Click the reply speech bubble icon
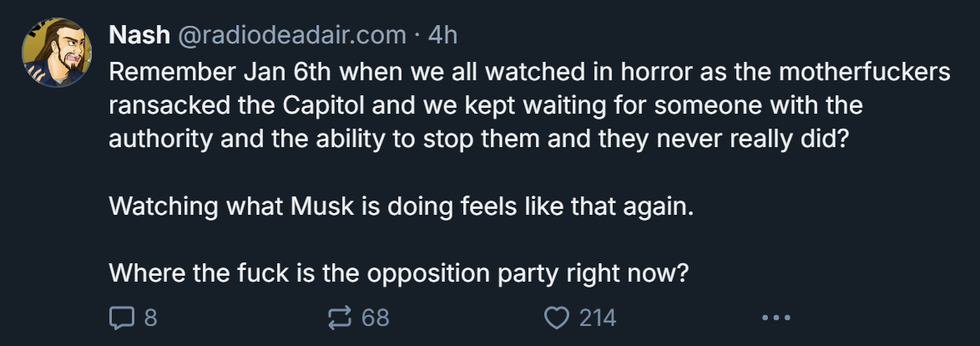This screenshot has height=346, width=980. pyautogui.click(x=121, y=318)
